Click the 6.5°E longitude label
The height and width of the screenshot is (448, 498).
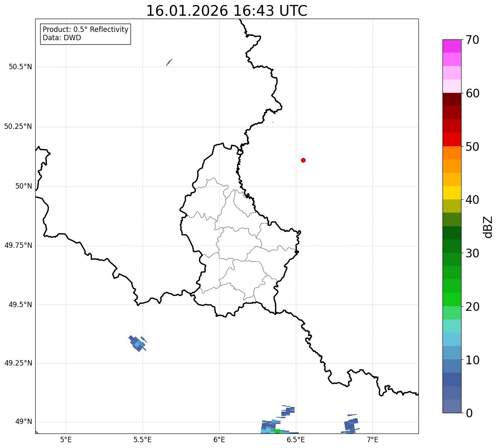296,439
